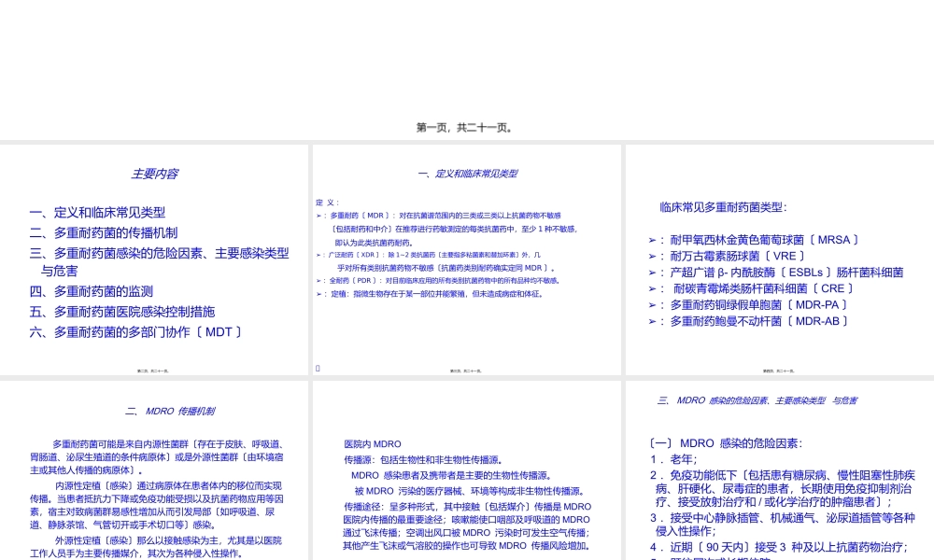This screenshot has height=560, width=934.
Task: Click the arrow bullet before 多重耐药〔MDR〕definition
Action: [320, 215]
